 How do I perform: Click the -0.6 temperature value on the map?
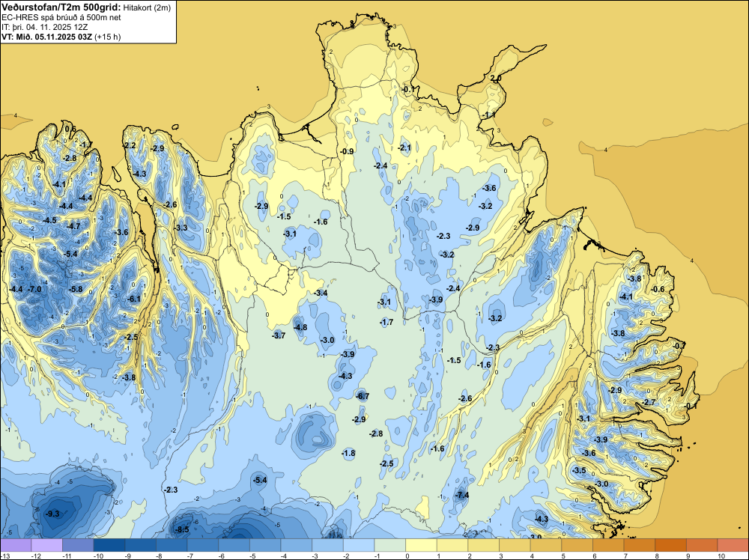(658, 289)
